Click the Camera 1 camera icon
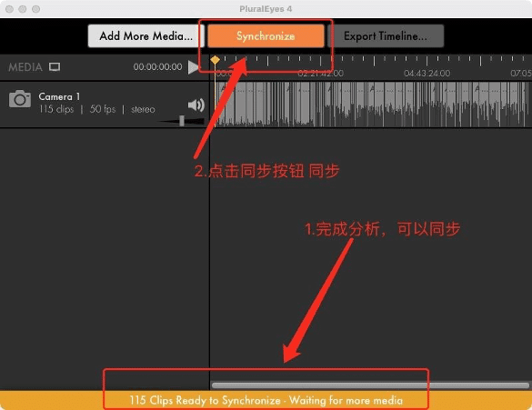Viewport: 532px width, 410px height. click(20, 99)
